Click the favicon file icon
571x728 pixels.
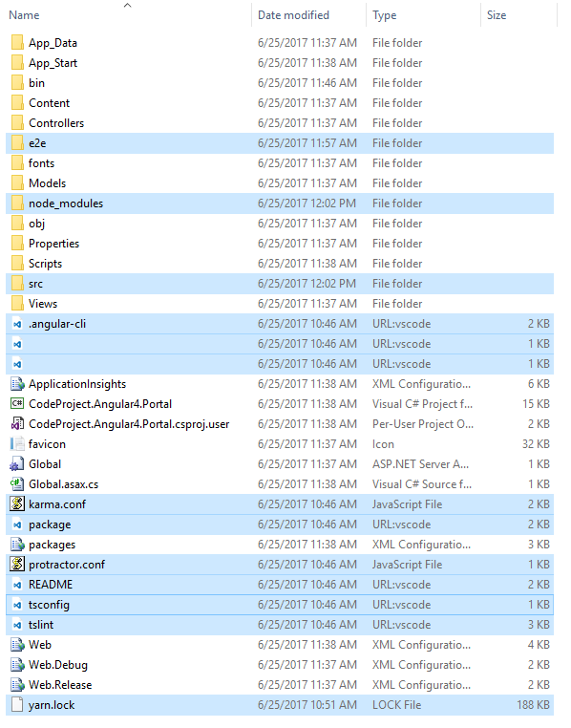[17, 444]
